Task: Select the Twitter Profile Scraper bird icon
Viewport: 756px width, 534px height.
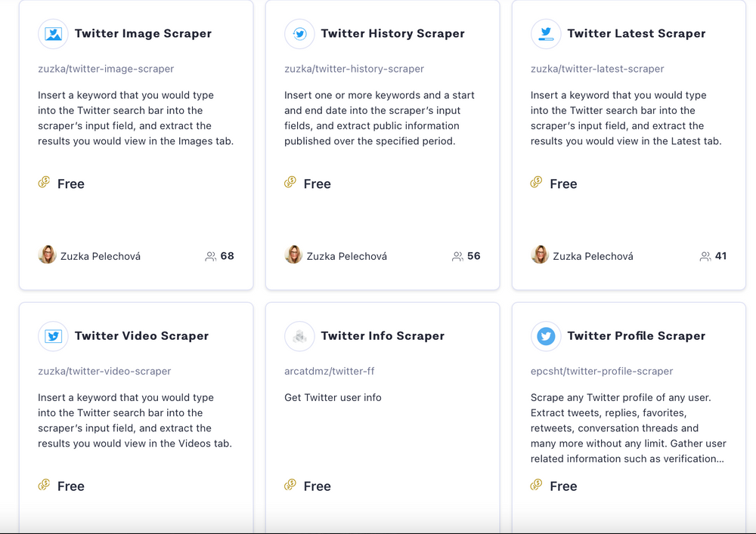Action: click(546, 336)
